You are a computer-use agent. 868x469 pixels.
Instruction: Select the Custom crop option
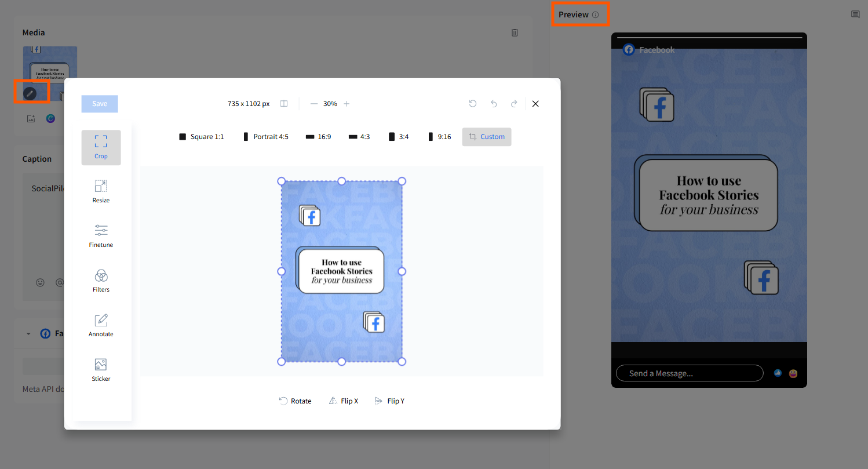(487, 137)
